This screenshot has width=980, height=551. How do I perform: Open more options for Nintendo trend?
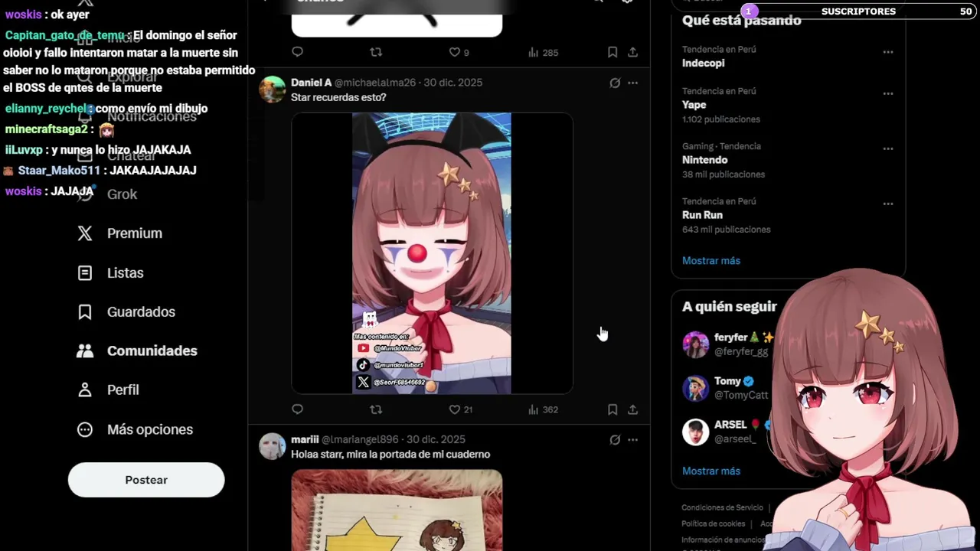888,148
